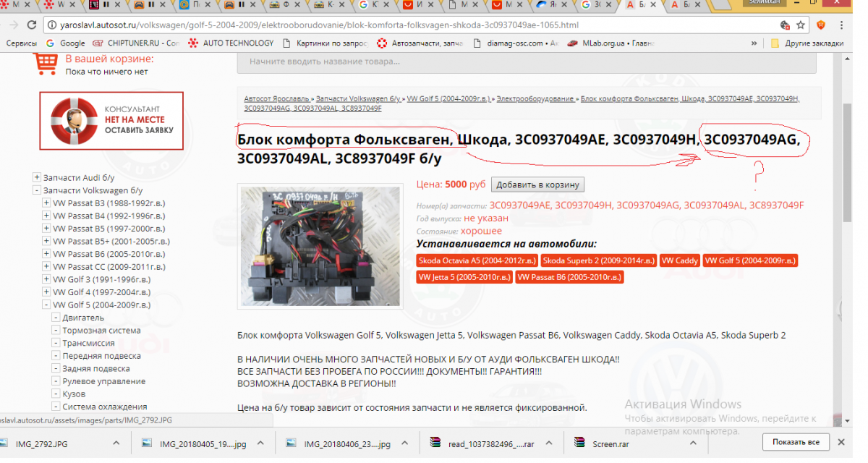Add the part with Добавить в корзину
868x463 pixels.
click(x=537, y=184)
